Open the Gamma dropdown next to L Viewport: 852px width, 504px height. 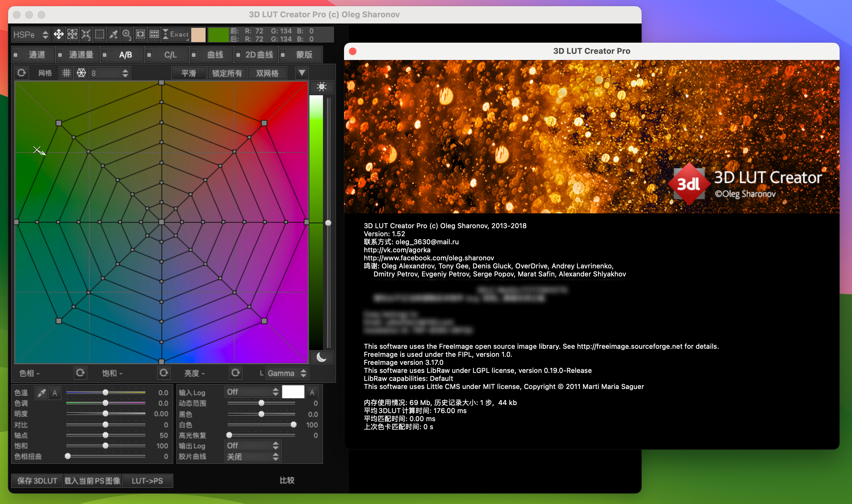click(287, 373)
